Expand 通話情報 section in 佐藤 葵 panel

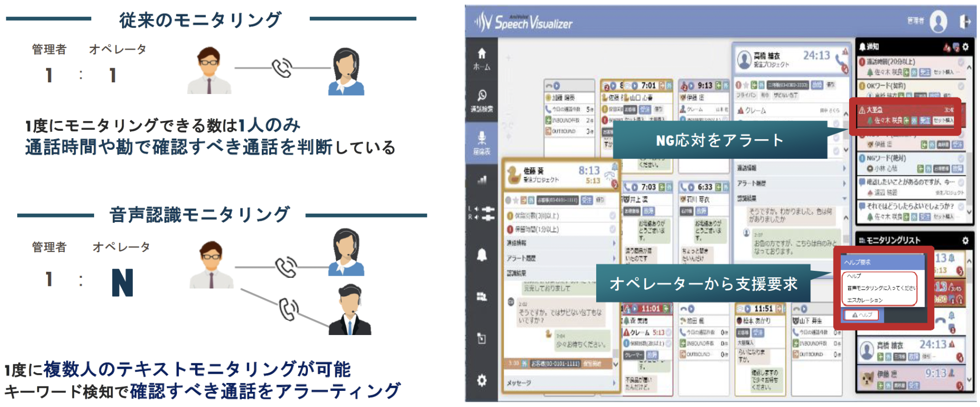click(x=561, y=243)
